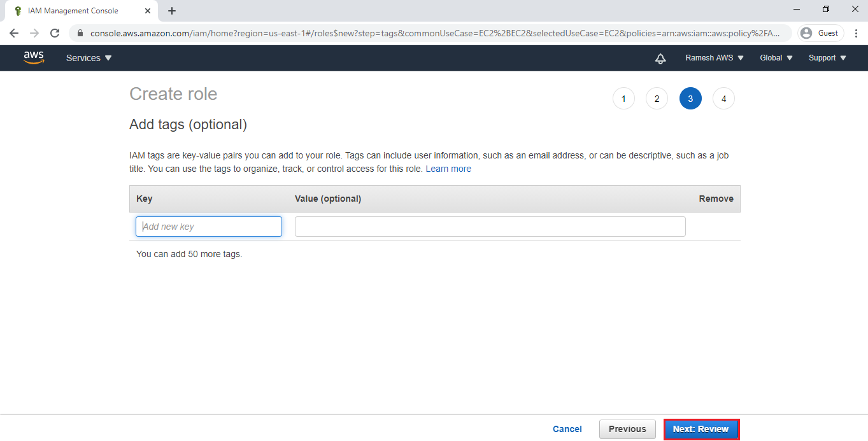Close the IAM Management Console tab
This screenshot has height=441, width=868.
point(148,11)
